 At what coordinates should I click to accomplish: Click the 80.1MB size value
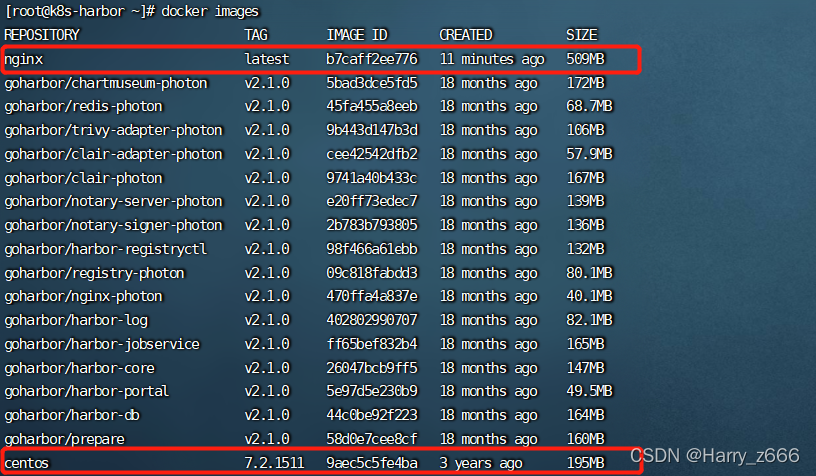click(x=589, y=273)
